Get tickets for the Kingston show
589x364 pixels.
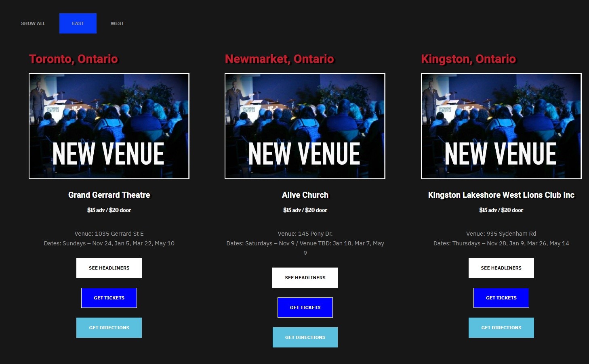(x=501, y=298)
